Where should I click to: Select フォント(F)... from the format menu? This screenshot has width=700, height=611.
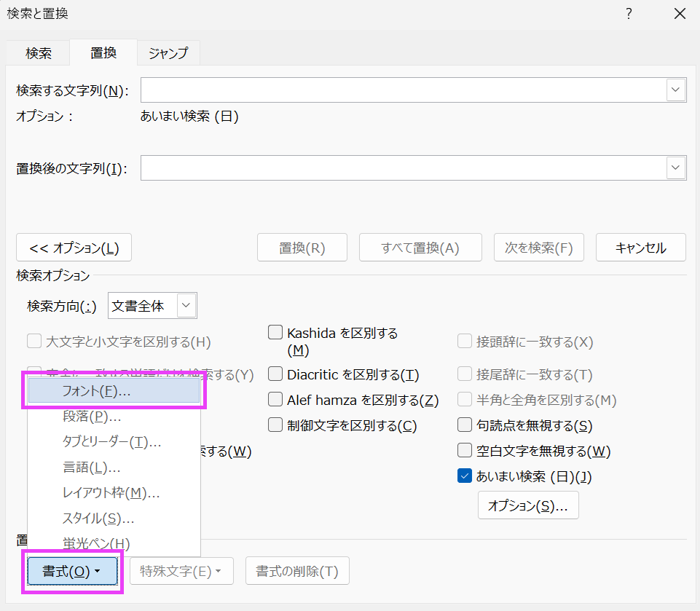point(114,392)
